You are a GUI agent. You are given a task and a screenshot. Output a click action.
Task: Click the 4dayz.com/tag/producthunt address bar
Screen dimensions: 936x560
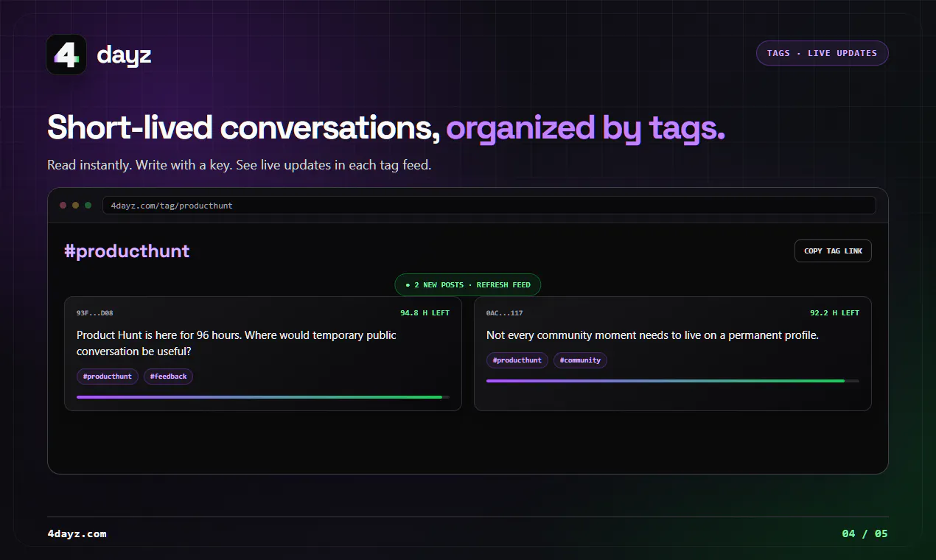pos(489,206)
